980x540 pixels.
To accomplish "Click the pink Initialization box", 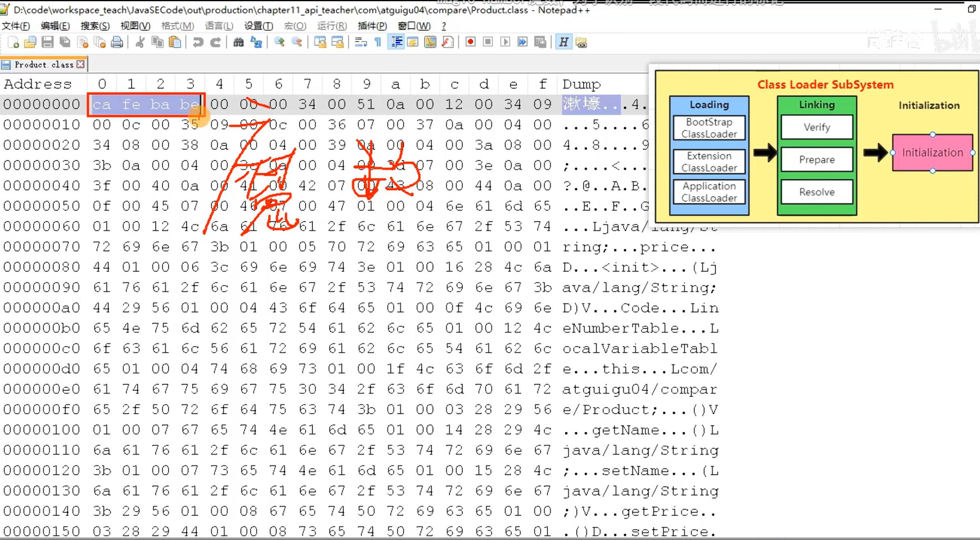I will click(932, 153).
